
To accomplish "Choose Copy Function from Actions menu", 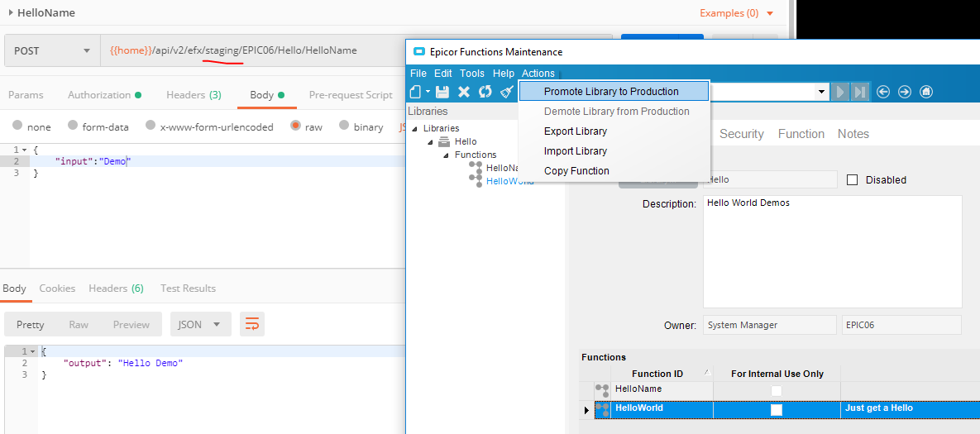I will (614, 170).
